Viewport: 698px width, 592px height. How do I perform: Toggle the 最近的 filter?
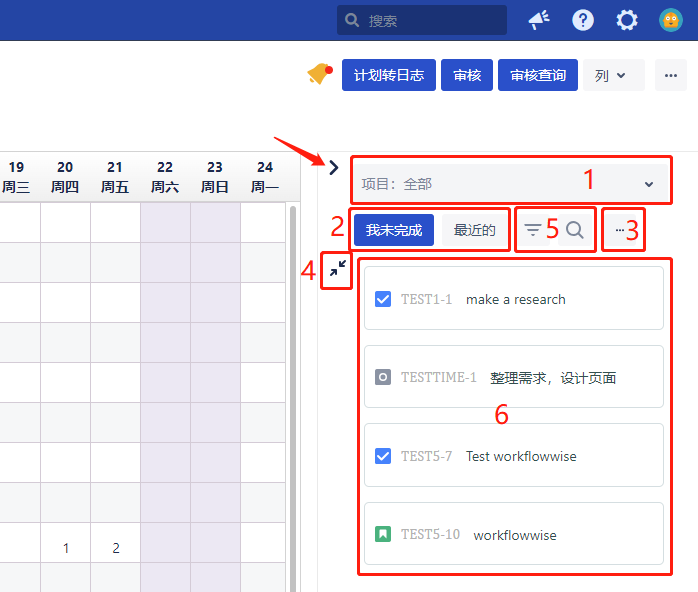pyautogui.click(x=474, y=230)
